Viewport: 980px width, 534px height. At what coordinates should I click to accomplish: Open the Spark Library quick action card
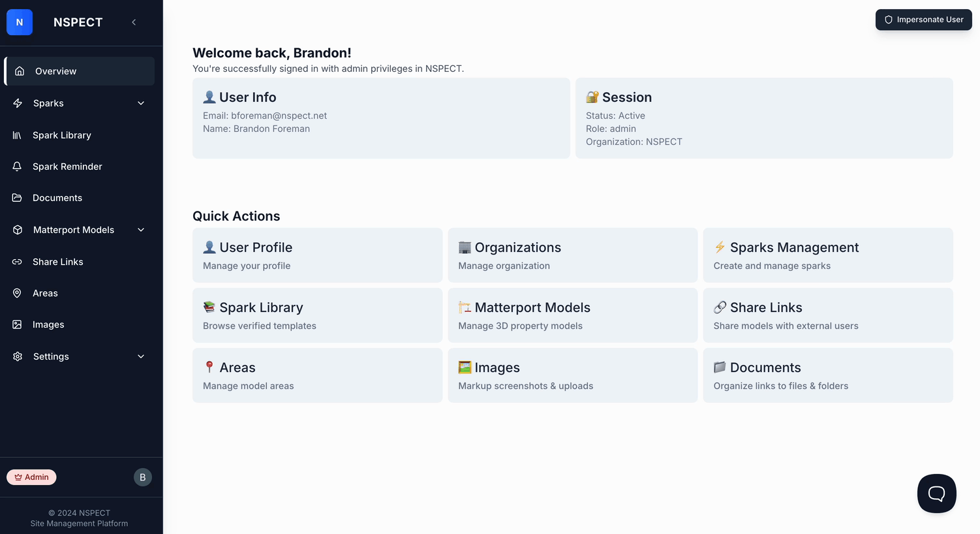pyautogui.click(x=317, y=315)
